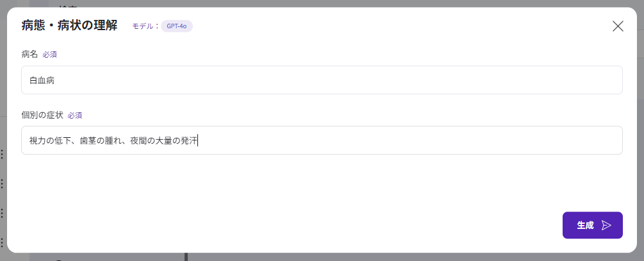Viewport: 644px width, 261px height.
Task: Click the dimmed backdrop above the dialog
Action: 320,3
